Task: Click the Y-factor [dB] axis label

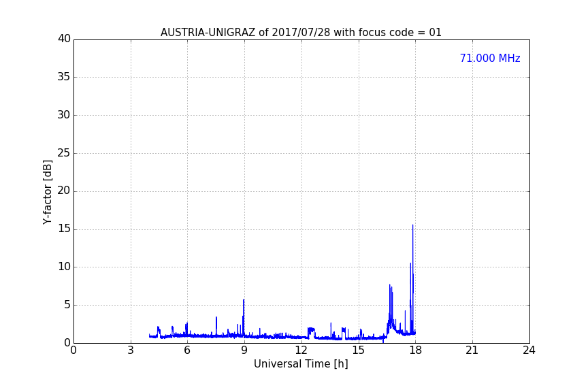Action: click(47, 192)
